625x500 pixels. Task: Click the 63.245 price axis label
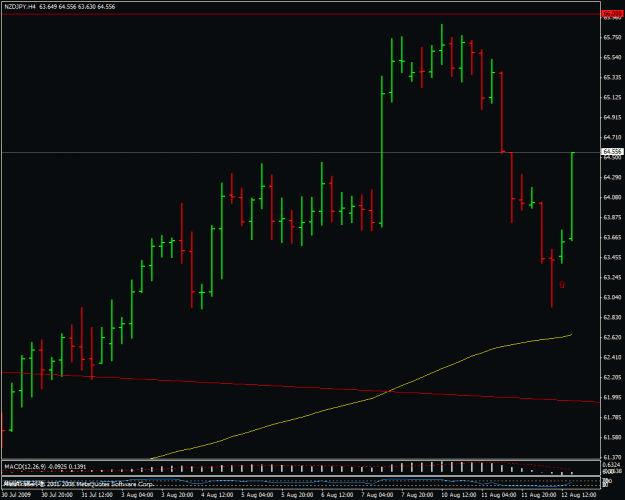(613, 277)
